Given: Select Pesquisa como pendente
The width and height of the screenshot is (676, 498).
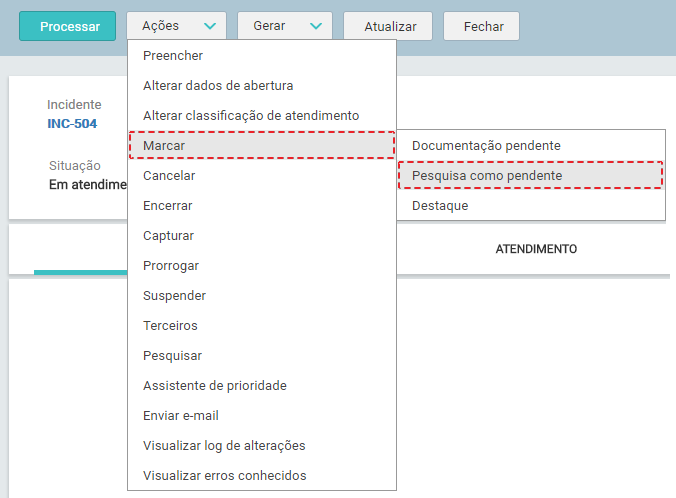Looking at the screenshot, I should tap(531, 175).
